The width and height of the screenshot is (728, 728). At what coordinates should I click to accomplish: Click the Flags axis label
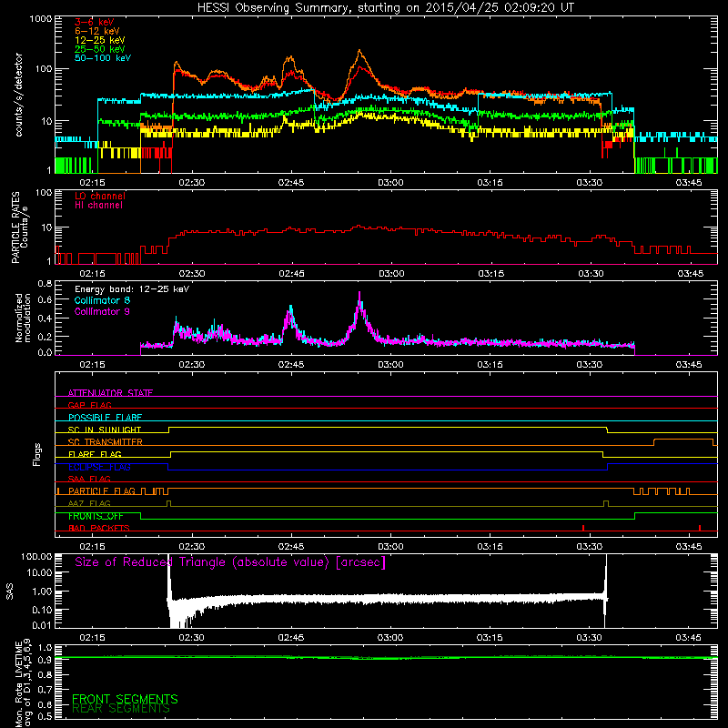pyautogui.click(x=36, y=454)
